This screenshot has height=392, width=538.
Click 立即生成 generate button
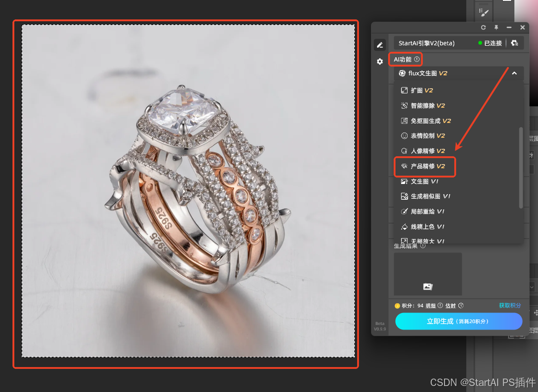tap(459, 321)
